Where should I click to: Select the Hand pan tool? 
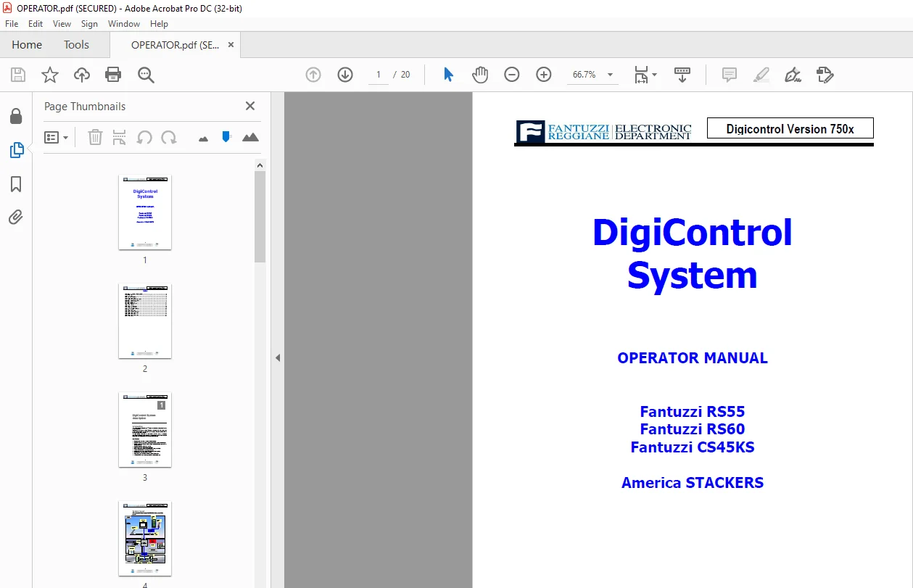pyautogui.click(x=480, y=75)
